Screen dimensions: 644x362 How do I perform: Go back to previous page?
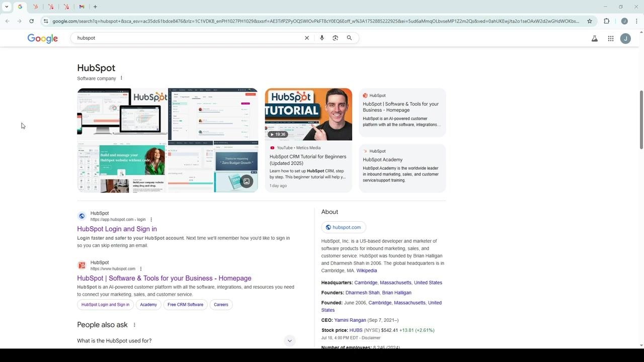point(7,21)
